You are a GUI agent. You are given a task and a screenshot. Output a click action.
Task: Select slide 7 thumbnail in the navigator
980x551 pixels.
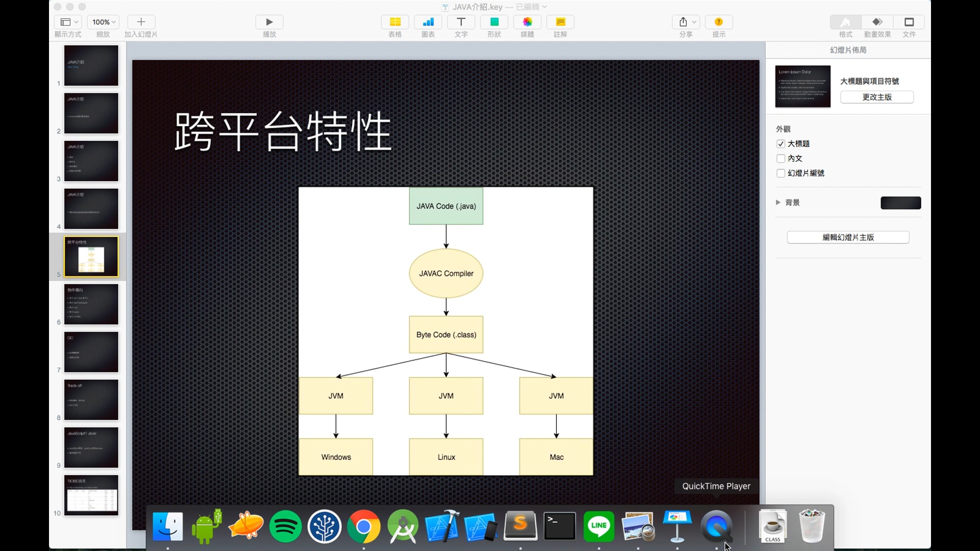coord(91,352)
